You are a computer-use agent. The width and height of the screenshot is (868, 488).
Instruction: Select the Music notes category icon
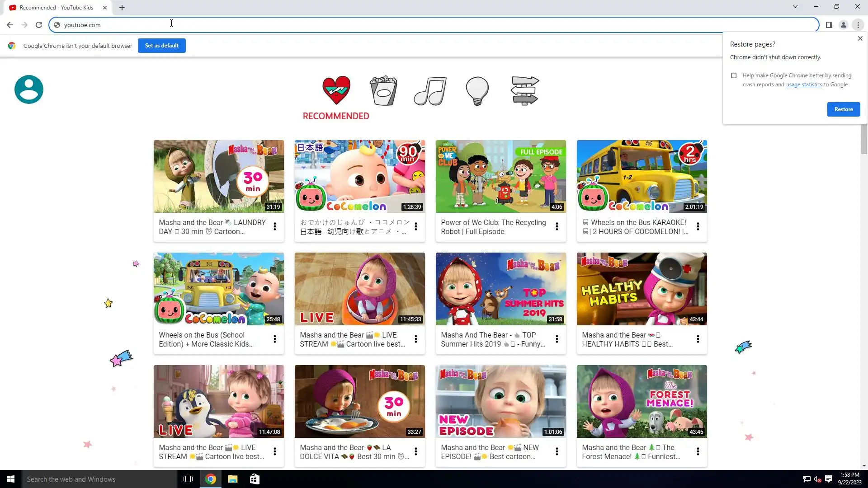click(x=430, y=91)
